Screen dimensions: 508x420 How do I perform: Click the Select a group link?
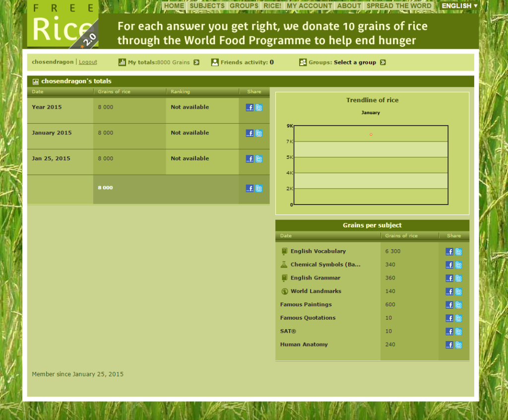coord(355,62)
